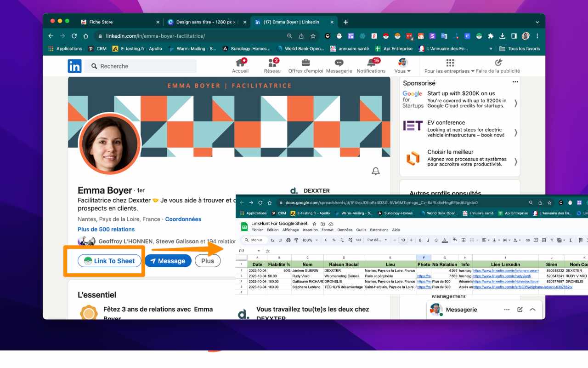The image size is (588, 368).
Task: Open the Google for Startups ad chevron
Action: coord(515,103)
